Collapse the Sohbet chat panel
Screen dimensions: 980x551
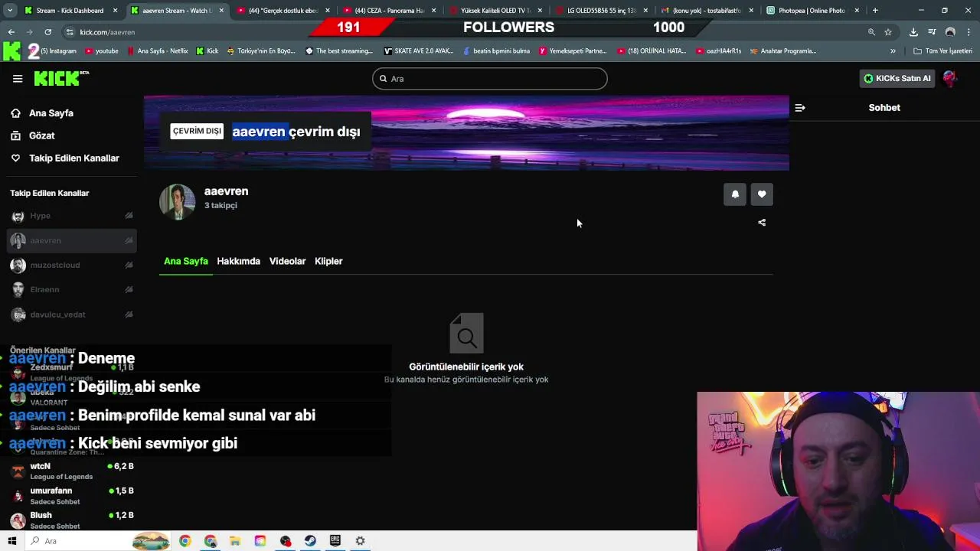(x=800, y=108)
